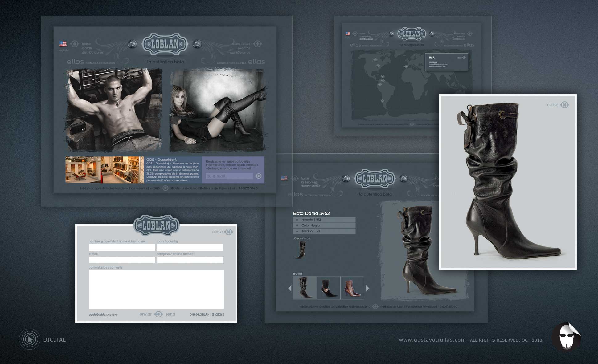Show previous boots with left arrow
Viewport: 598px width, 364px height.
click(x=290, y=288)
